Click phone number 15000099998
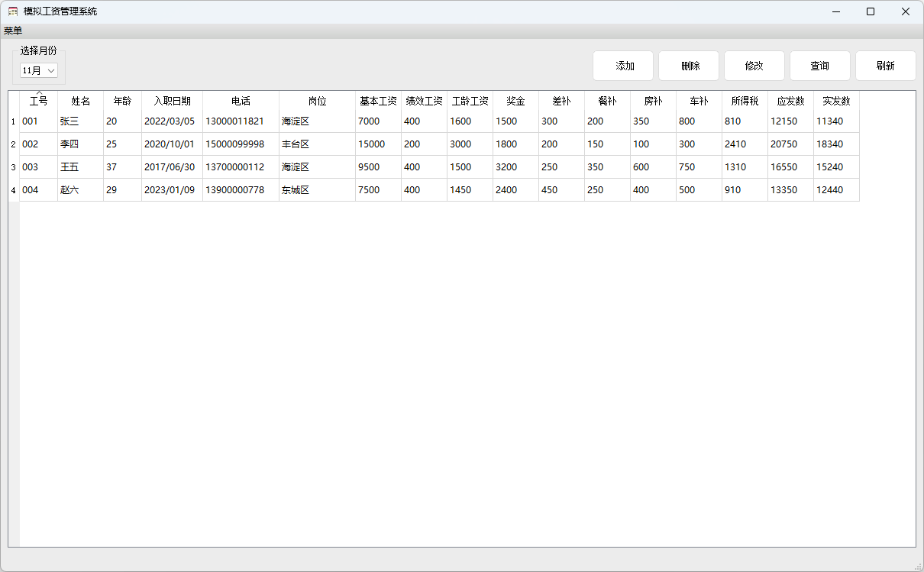The height and width of the screenshot is (572, 924). coord(241,144)
